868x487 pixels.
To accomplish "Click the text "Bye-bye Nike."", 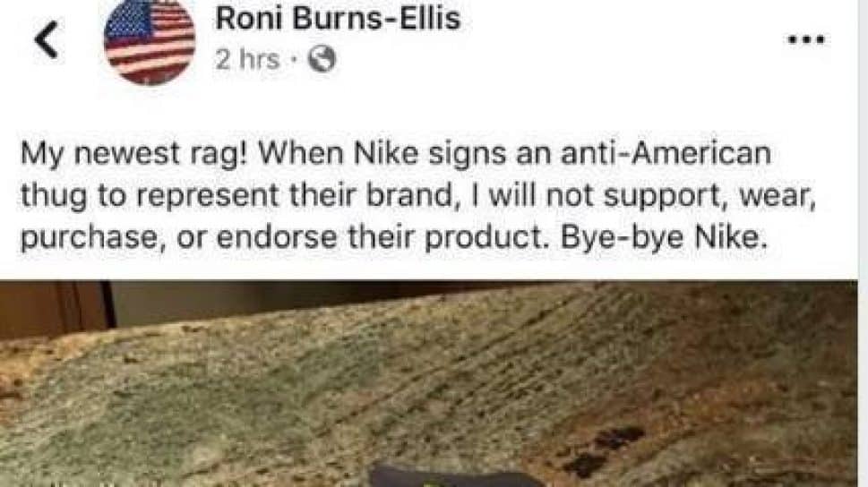I will pos(665,238).
